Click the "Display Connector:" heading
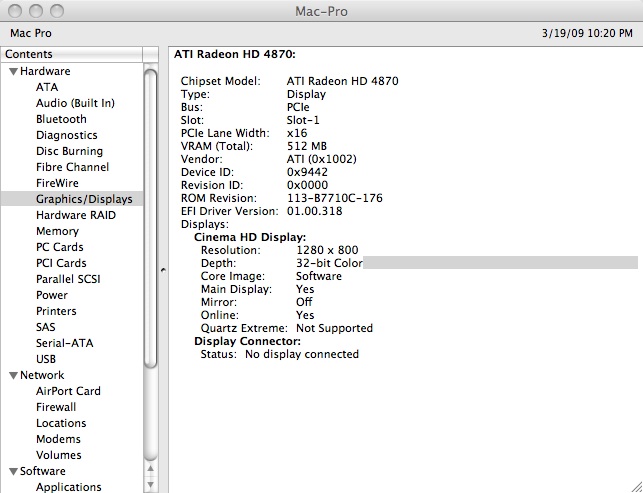 [x=247, y=342]
